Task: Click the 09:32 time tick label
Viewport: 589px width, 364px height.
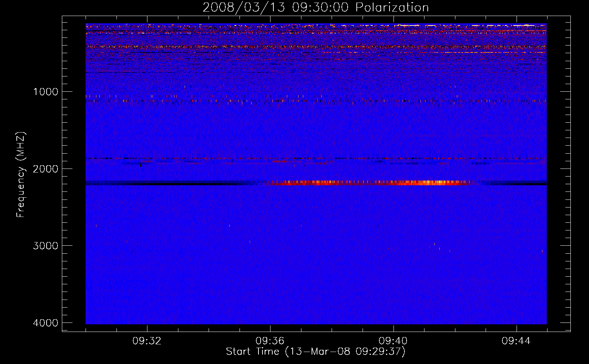Action: 147,341
